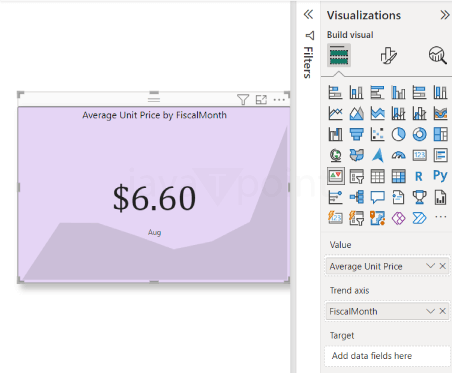
Task: Select the line chart visual
Action: pyautogui.click(x=335, y=113)
